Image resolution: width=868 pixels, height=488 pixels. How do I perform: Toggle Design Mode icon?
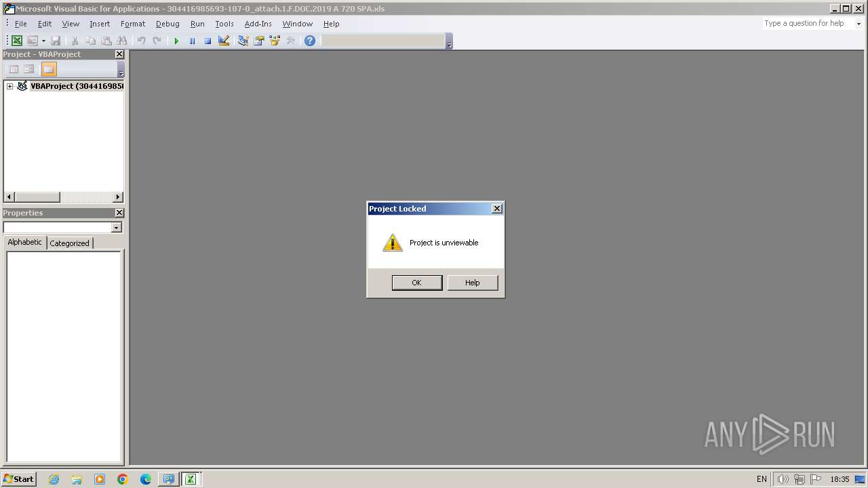(x=224, y=41)
